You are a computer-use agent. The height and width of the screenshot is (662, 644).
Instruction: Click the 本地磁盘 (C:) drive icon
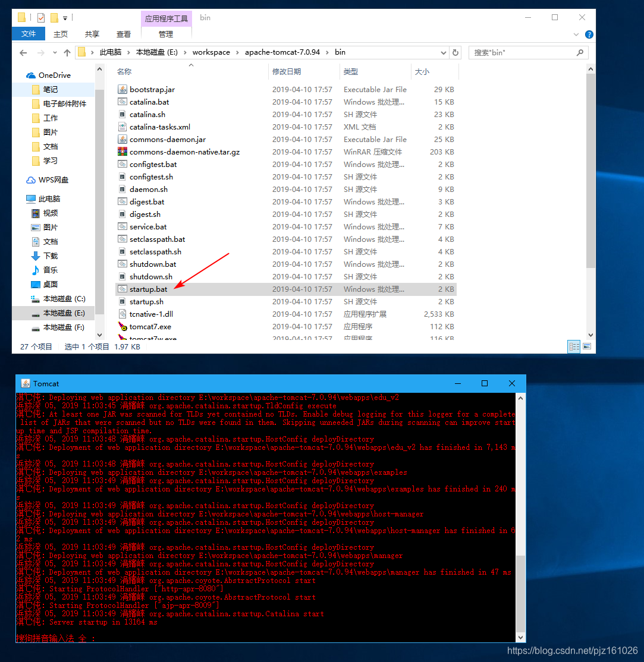36,299
